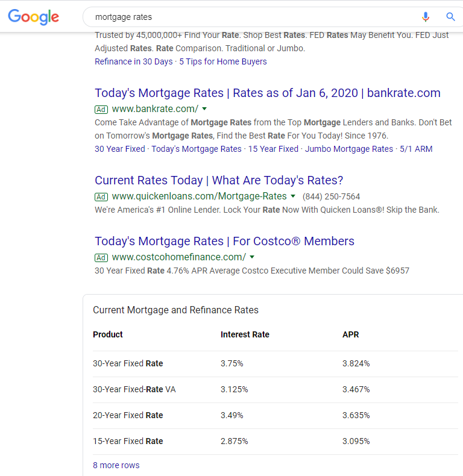Click the 3.095% APR value

(356, 441)
